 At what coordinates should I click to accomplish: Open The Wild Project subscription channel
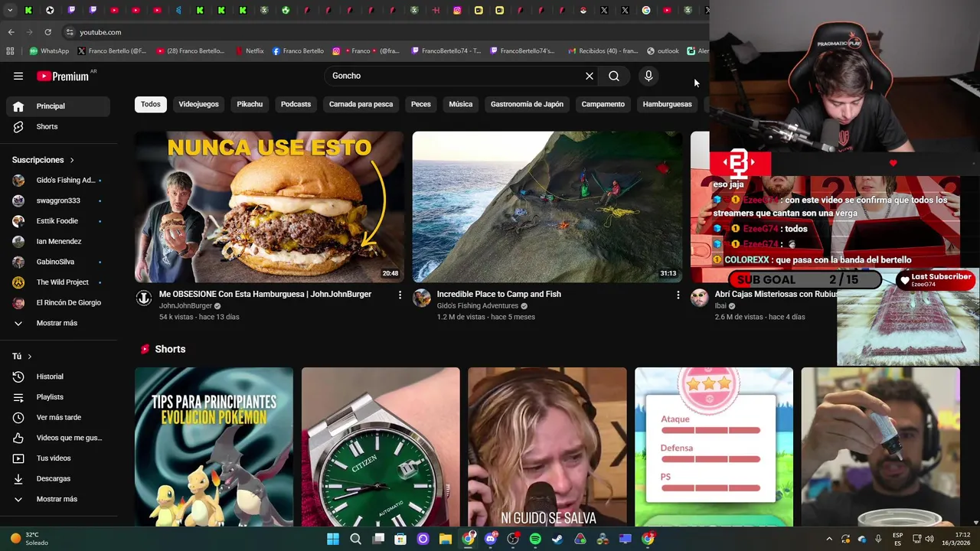(58, 282)
